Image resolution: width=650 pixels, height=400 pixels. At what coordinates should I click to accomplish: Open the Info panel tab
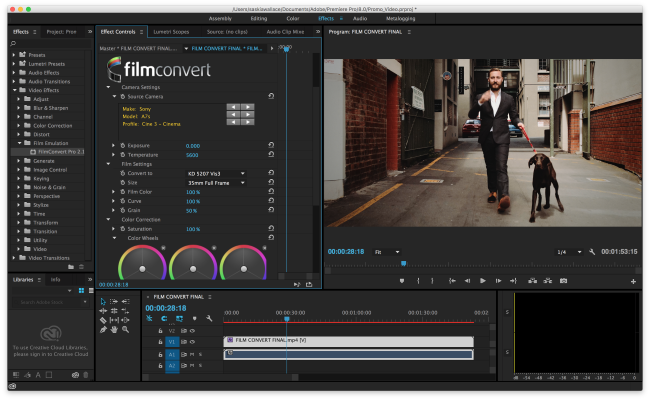(x=56, y=280)
